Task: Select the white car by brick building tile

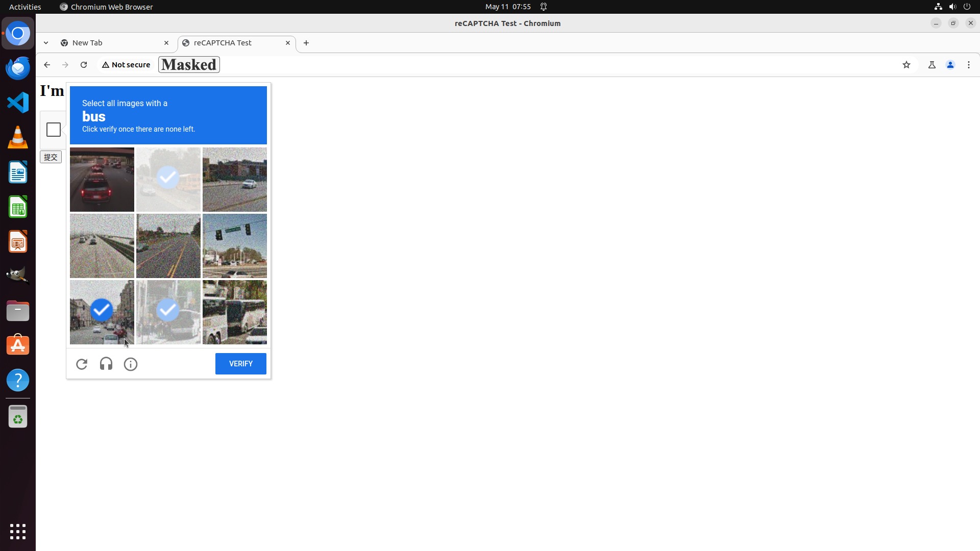Action: [235, 180]
